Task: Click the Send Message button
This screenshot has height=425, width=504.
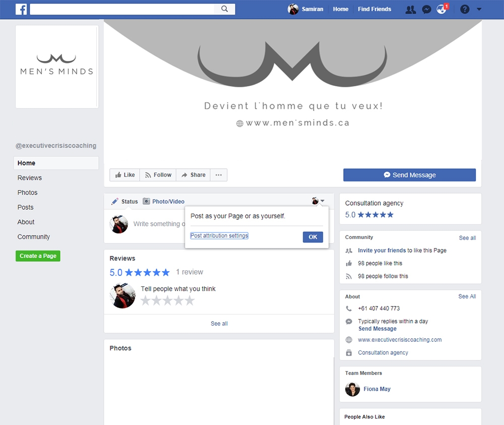Action: point(409,175)
